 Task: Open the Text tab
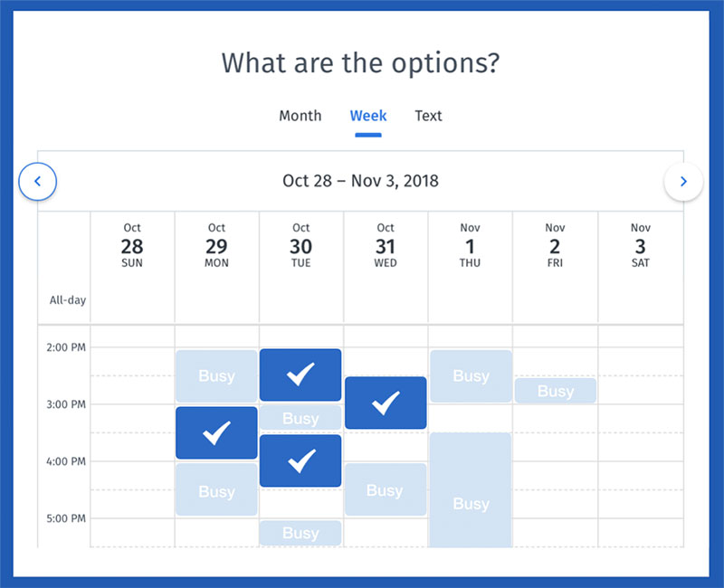coord(428,116)
